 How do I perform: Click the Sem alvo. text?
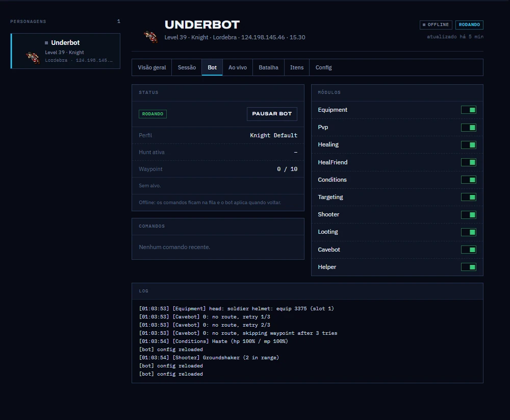pyautogui.click(x=149, y=186)
